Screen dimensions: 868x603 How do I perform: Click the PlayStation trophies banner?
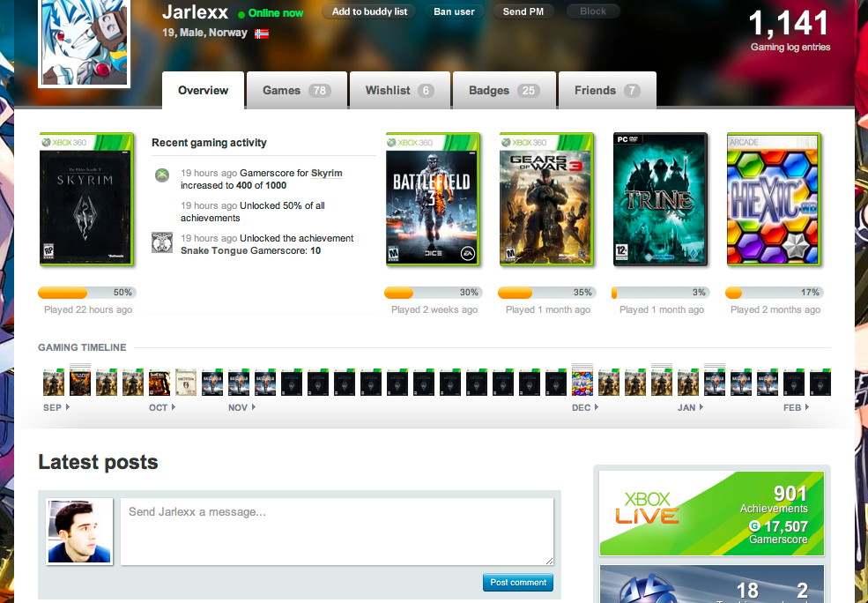[x=712, y=584]
